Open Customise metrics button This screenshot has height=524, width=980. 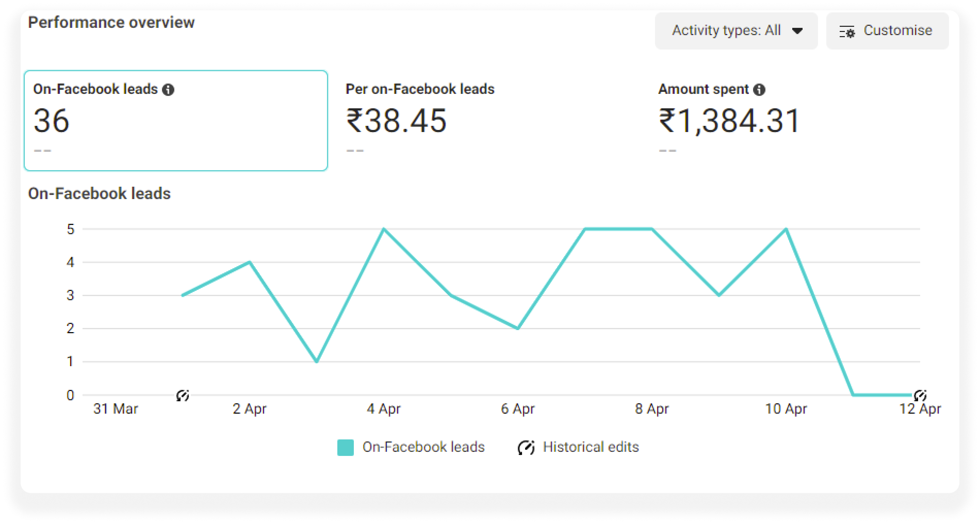(x=887, y=31)
